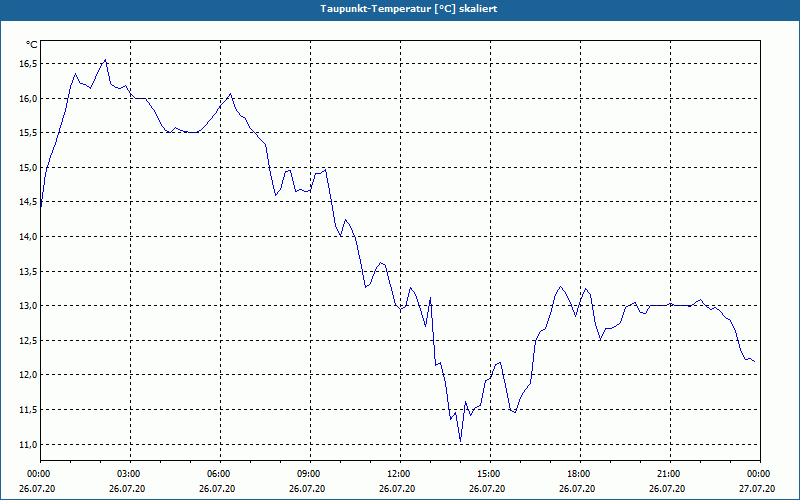Screen dimensions: 800x500
Task: Select the 15,5 y-axis value
Action: (28, 133)
